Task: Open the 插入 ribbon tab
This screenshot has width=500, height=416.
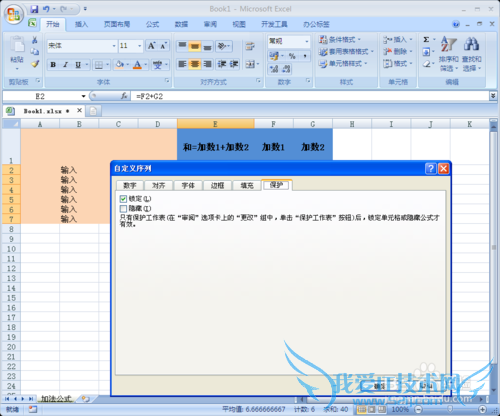Action: [x=81, y=24]
